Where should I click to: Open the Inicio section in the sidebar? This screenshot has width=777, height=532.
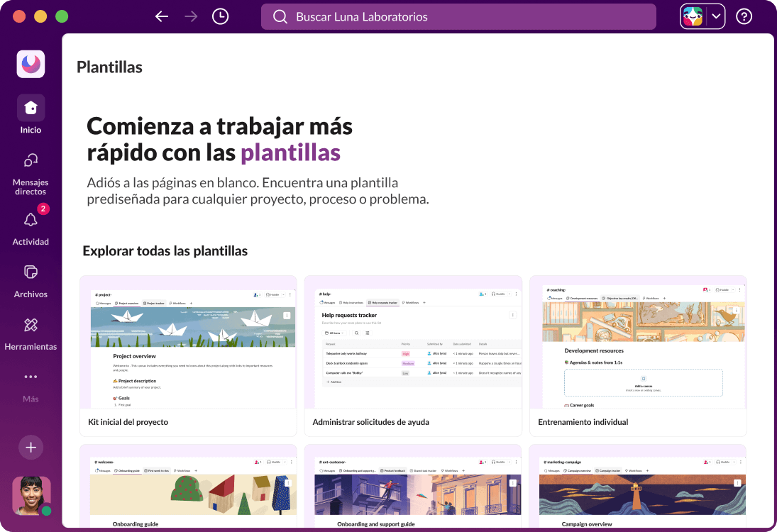pos(31,113)
